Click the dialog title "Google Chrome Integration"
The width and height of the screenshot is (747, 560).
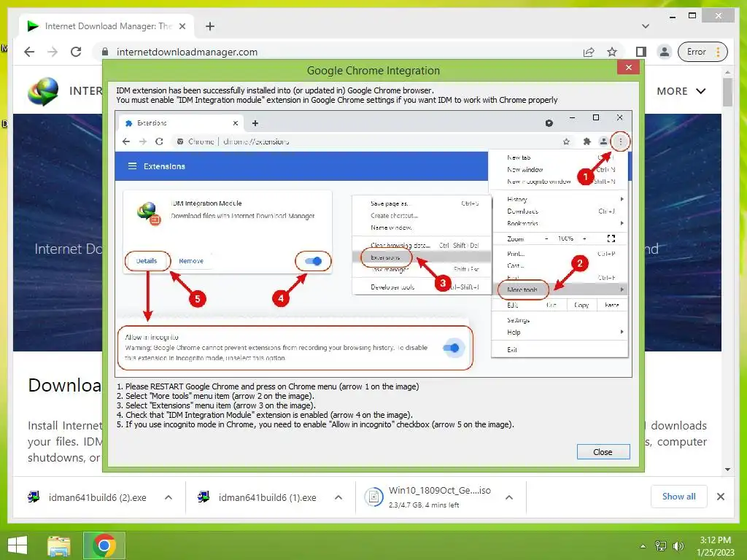[373, 71]
